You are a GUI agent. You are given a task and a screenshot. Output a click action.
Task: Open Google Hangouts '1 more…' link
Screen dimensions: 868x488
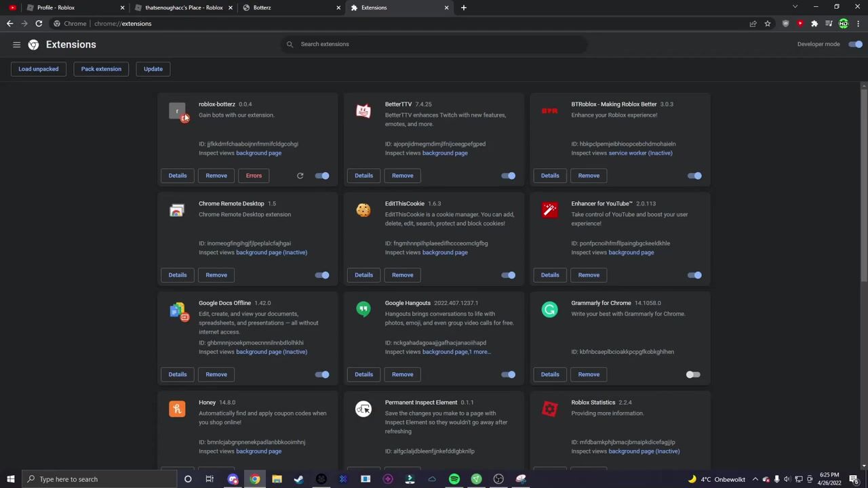click(481, 352)
